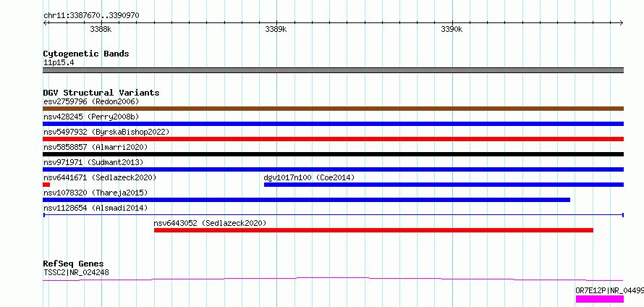The width and height of the screenshot is (644, 307).
Task: Click the black nsv5858857 variant bar
Action: (333, 154)
